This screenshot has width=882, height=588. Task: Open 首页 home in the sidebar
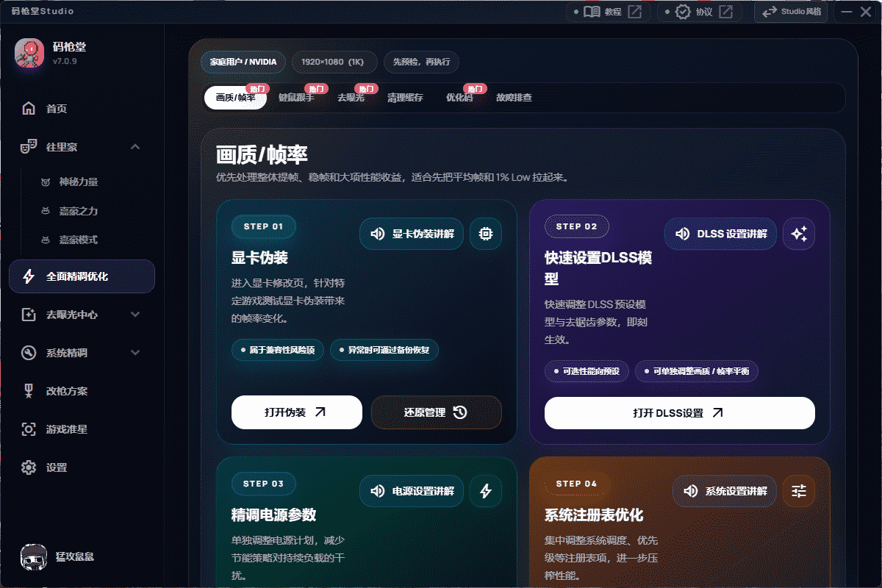tap(82, 109)
